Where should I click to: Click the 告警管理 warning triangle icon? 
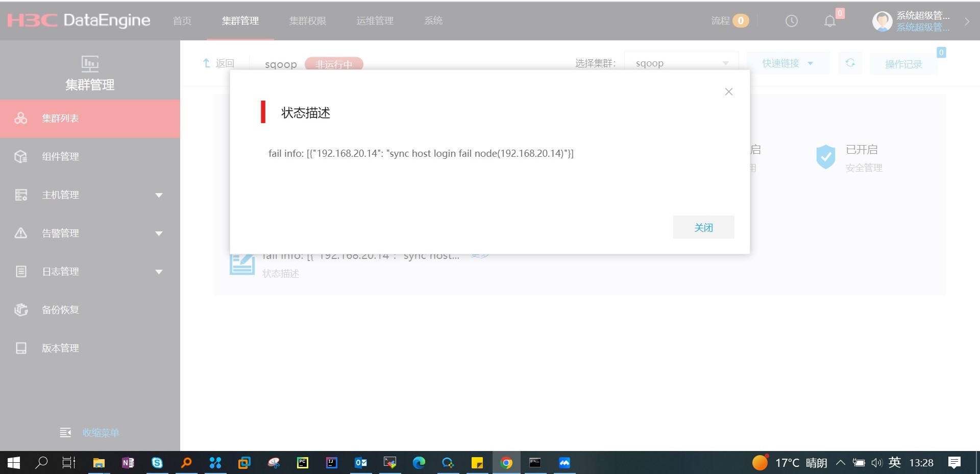pyautogui.click(x=21, y=233)
